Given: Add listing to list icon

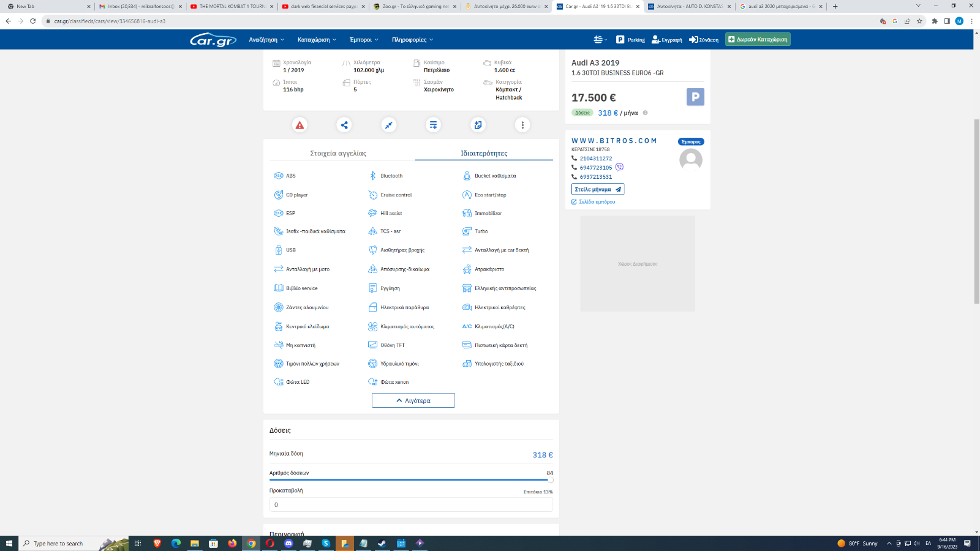Looking at the screenshot, I should coord(433,125).
